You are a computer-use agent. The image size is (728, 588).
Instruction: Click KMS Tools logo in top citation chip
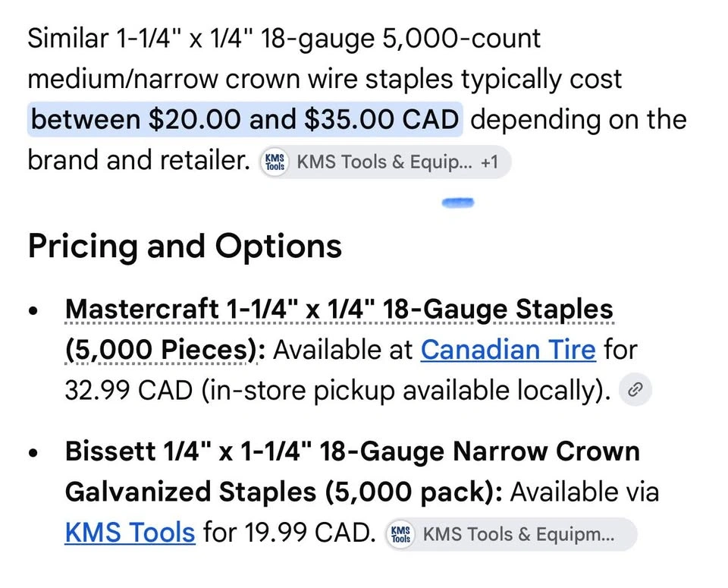(275, 162)
